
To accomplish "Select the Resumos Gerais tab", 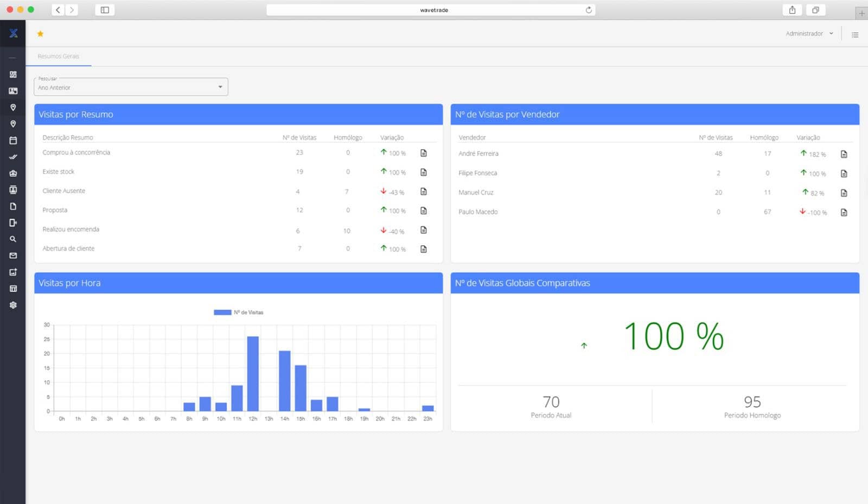I will (59, 56).
